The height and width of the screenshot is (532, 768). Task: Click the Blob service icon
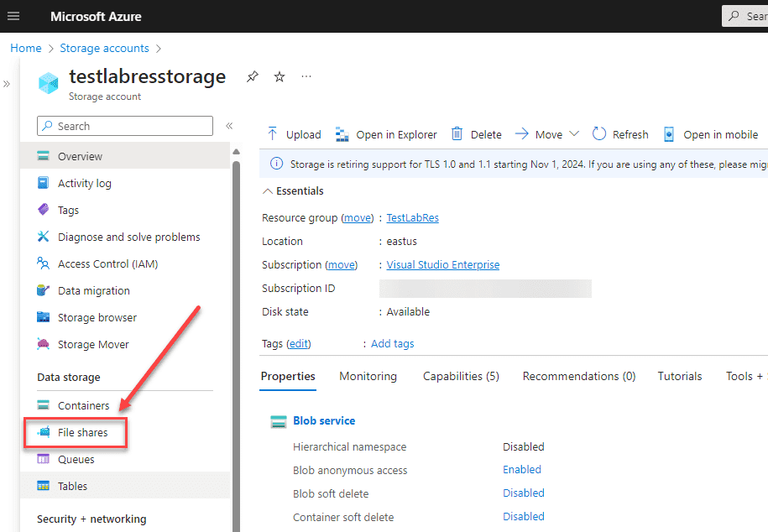[x=278, y=421]
